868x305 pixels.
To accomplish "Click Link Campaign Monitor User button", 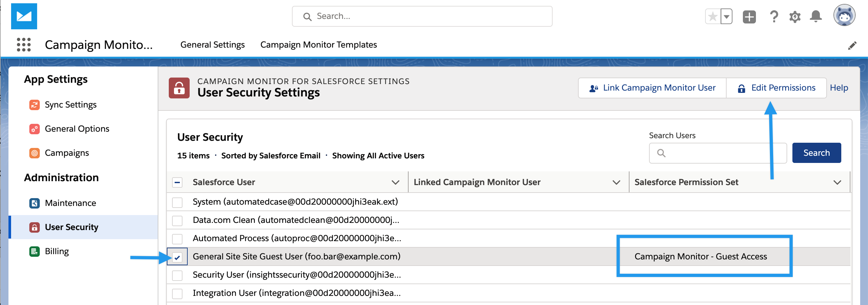I will pos(652,88).
